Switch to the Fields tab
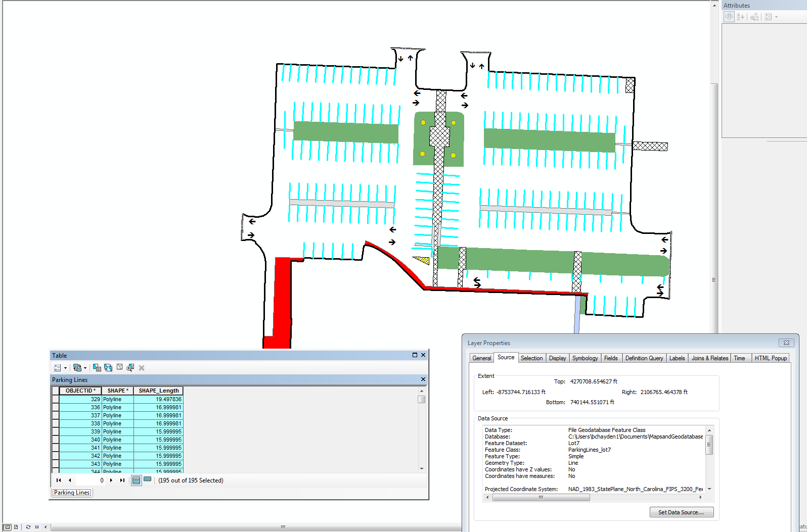The height and width of the screenshot is (532, 807). pos(611,358)
